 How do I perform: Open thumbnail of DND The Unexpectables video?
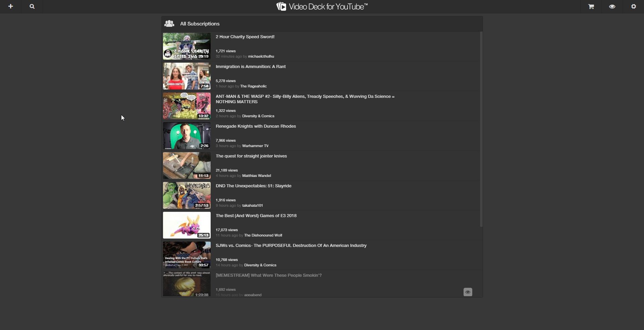tap(187, 195)
